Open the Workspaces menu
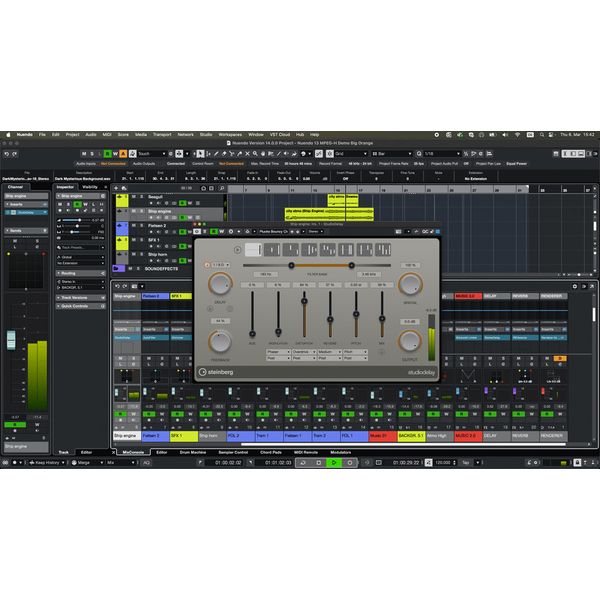 pos(230,134)
